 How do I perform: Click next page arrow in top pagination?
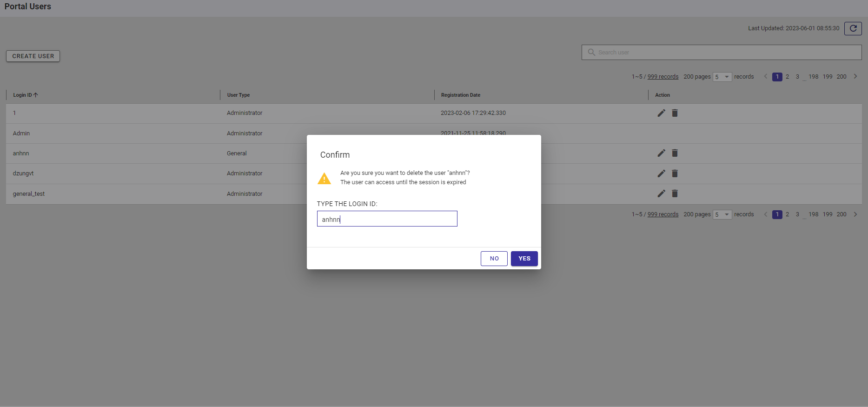click(855, 77)
